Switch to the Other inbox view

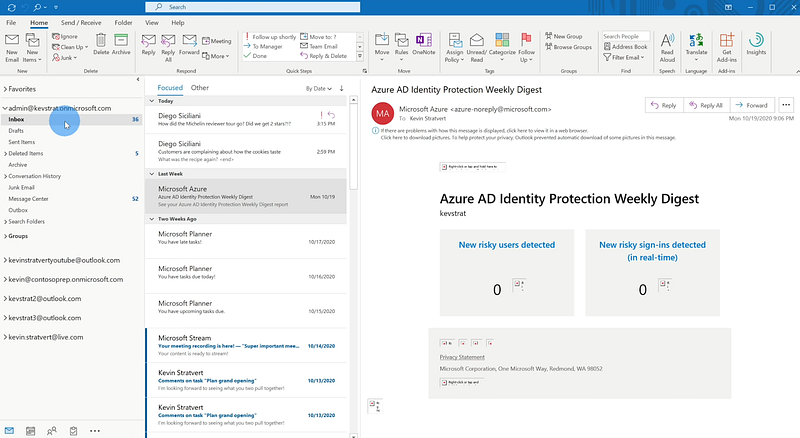pos(200,88)
